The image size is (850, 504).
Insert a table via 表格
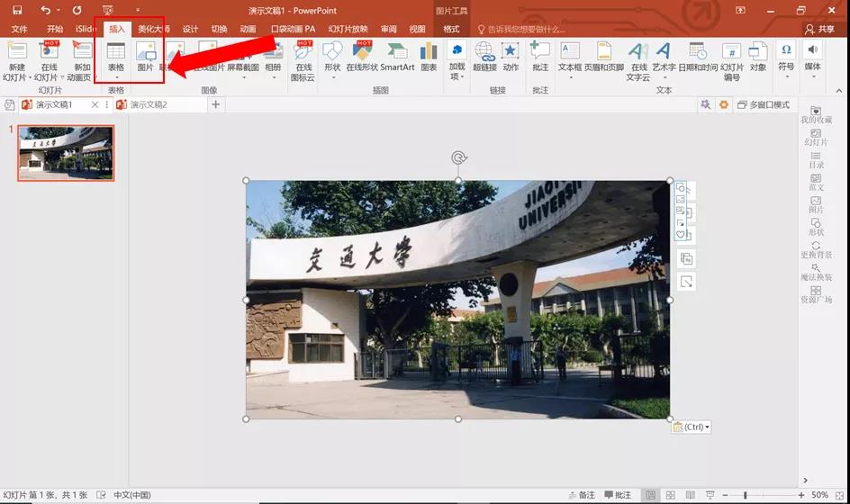pyautogui.click(x=116, y=60)
